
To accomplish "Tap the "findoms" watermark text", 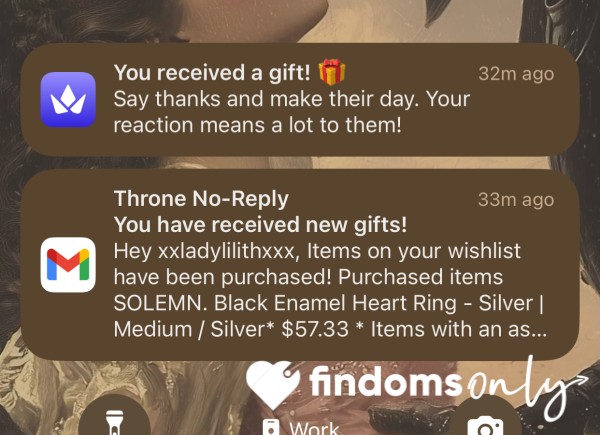I will tap(386, 382).
